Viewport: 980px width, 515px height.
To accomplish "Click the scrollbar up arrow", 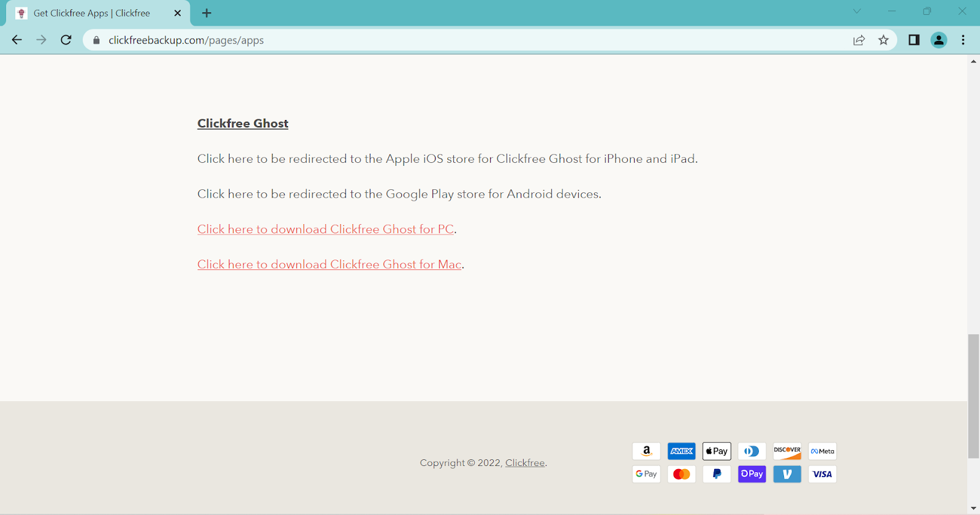I will (973, 61).
